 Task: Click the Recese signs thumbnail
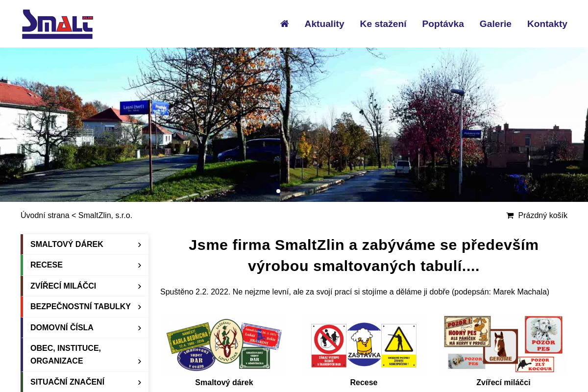pyautogui.click(x=364, y=345)
